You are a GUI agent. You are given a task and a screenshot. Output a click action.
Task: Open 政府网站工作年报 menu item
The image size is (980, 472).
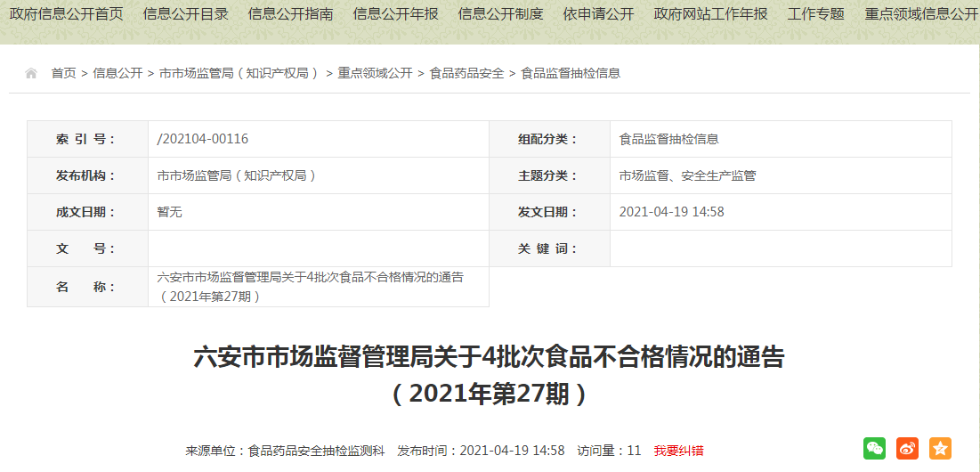pos(710,13)
